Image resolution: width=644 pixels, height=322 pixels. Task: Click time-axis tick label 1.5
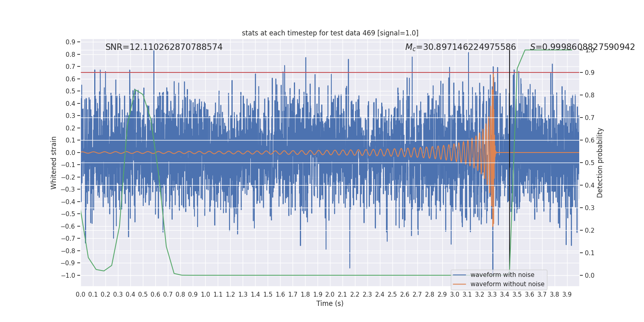[268, 294]
